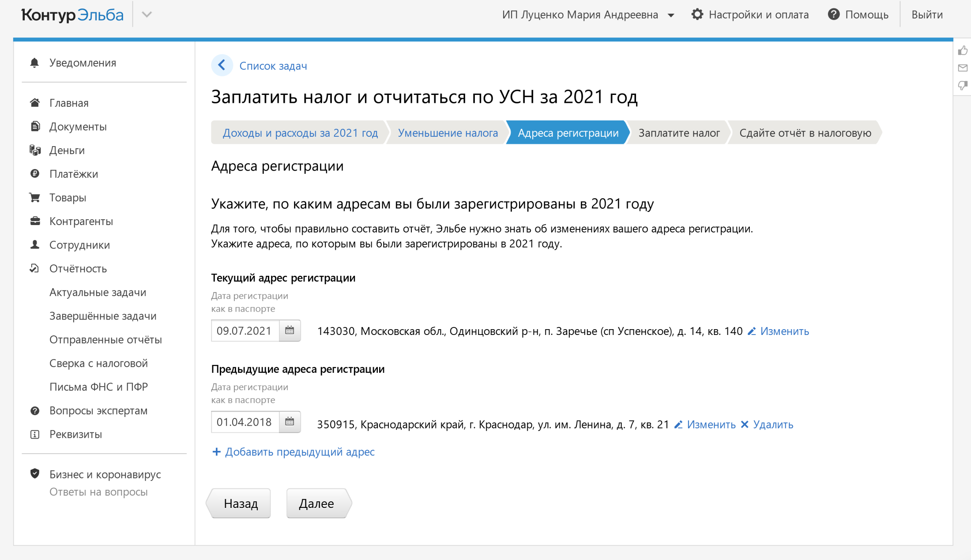Viewport: 971px width, 560px height.
Task: Click Изменить for the Краснодар previous address
Action: click(x=711, y=425)
